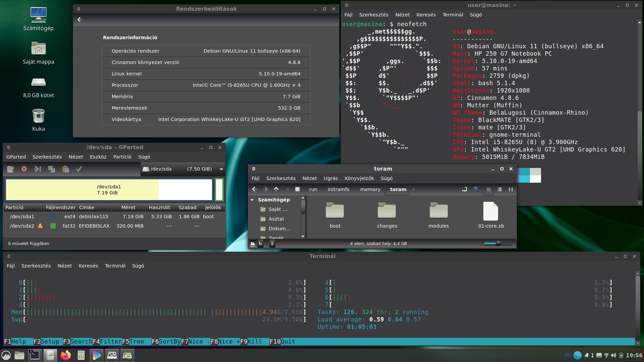
Task: Click the Számítógép desktop icon
Action: pos(38,19)
